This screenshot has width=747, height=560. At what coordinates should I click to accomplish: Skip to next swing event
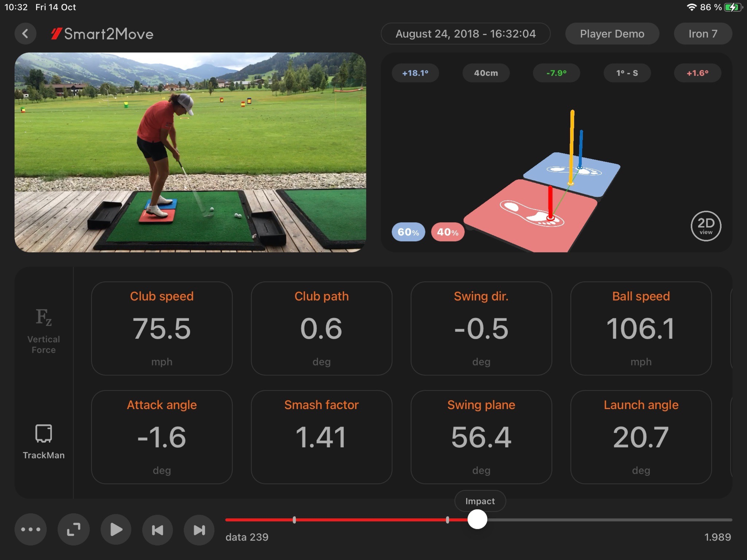coord(199,530)
